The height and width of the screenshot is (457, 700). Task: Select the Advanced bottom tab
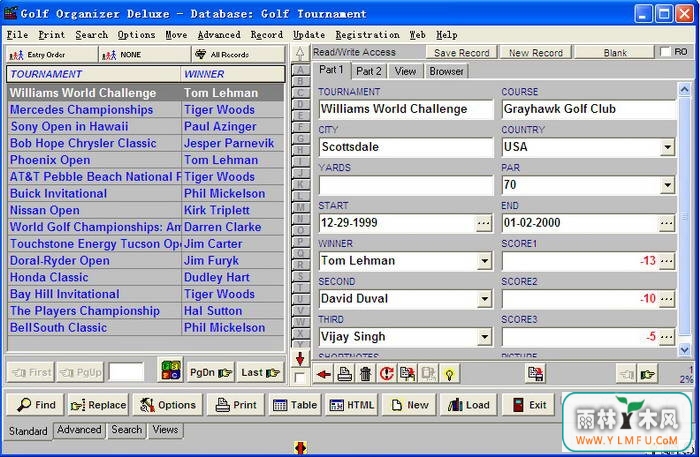79,430
